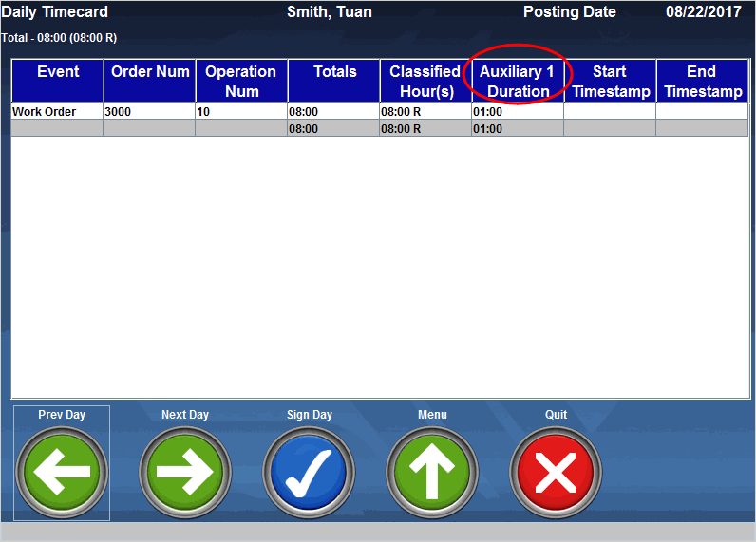This screenshot has height=542, width=756.
Task: Click 01:00 auxiliary duration in Work Order row
Action: 518,112
